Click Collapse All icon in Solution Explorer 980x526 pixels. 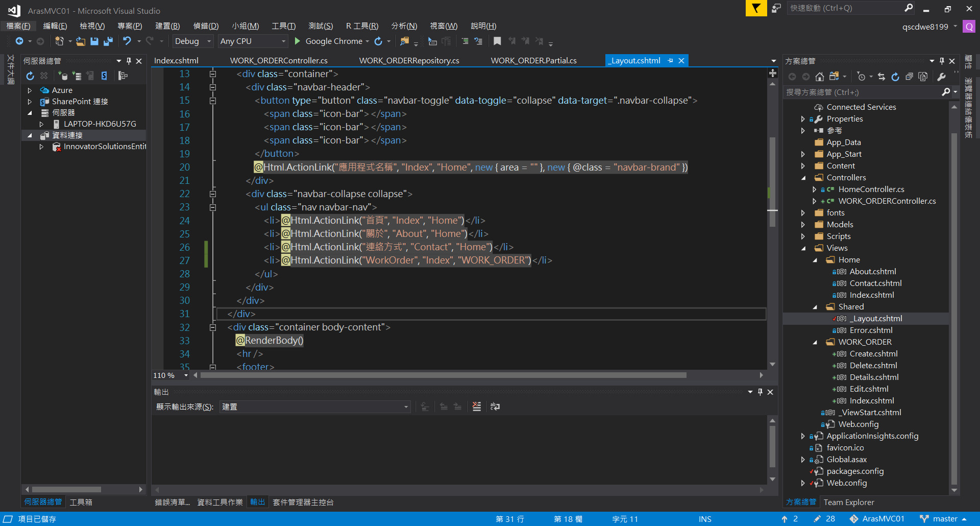909,77
